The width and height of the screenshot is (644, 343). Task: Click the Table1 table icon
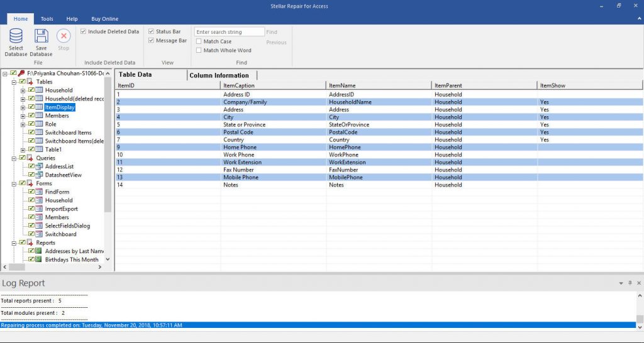point(39,150)
